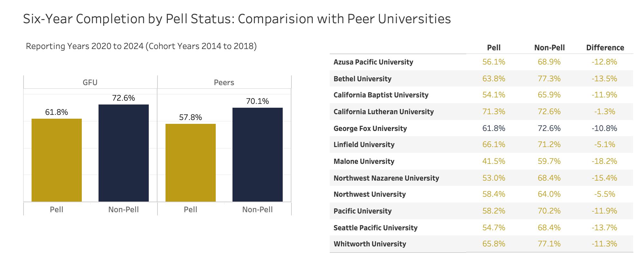Click the Pell table column header
The image size is (644, 258).
[x=494, y=48]
